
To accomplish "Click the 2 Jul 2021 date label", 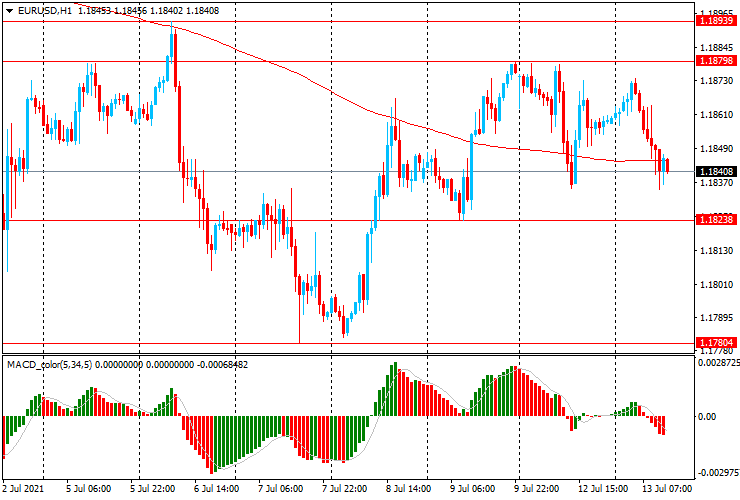I will coord(24,488).
